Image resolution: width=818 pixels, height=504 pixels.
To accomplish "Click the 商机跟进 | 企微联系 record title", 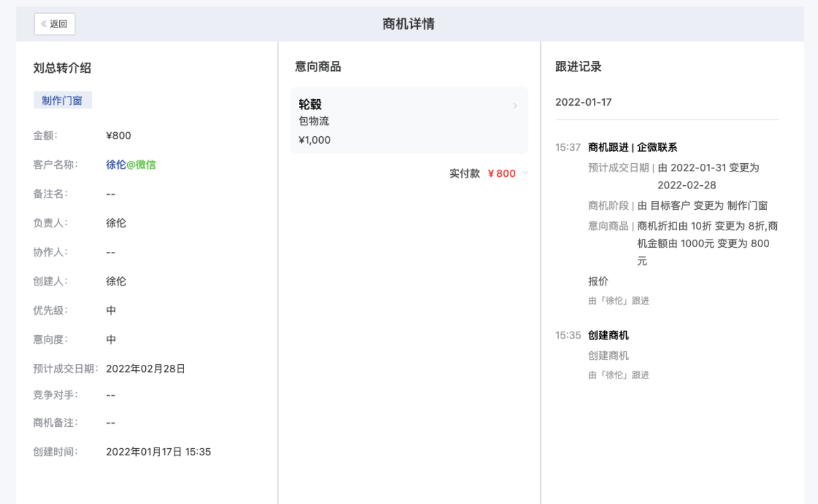I will click(633, 147).
